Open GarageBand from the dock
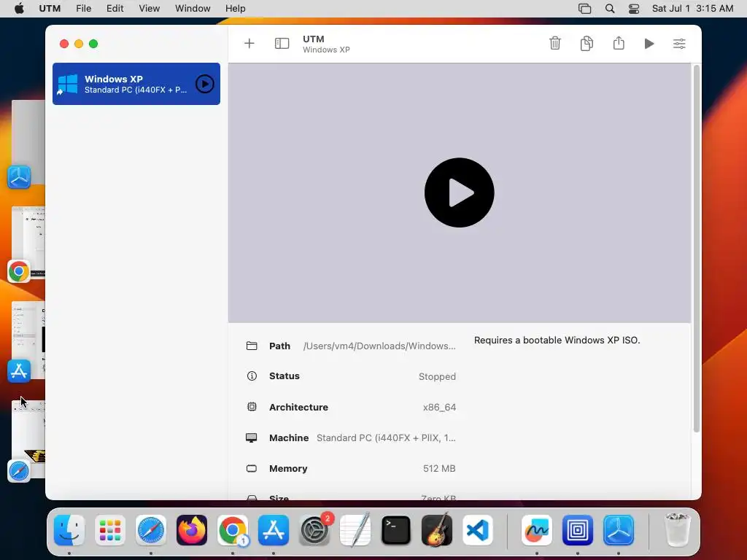 437,530
